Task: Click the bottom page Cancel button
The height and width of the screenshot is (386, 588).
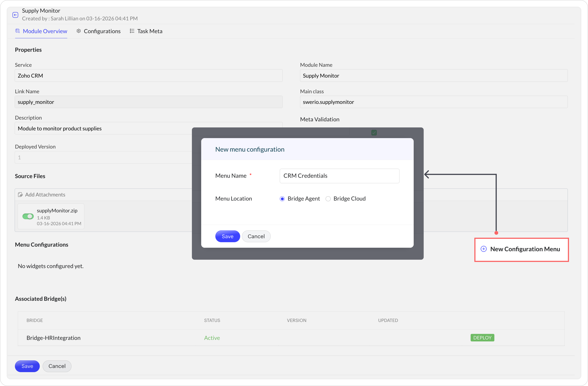Action: tap(57, 366)
